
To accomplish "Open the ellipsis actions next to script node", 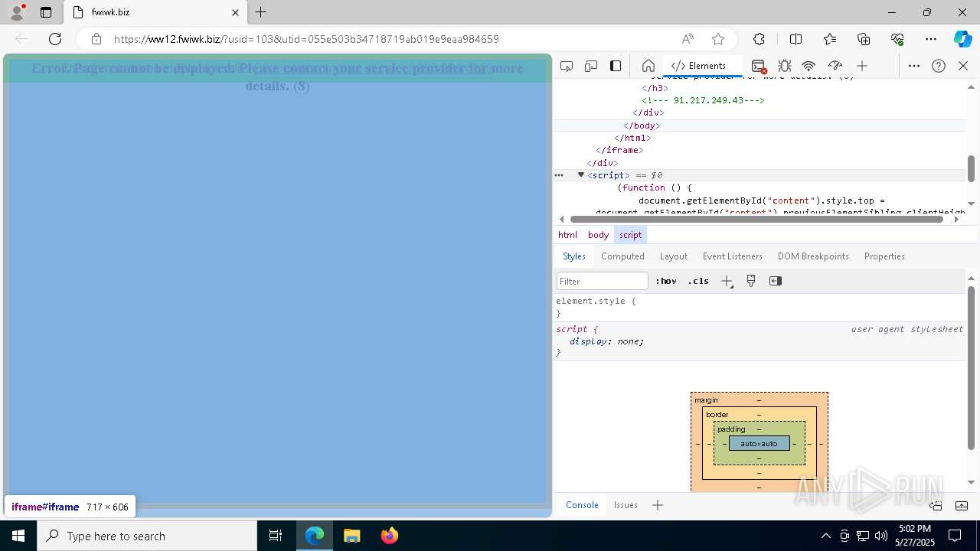I will pyautogui.click(x=559, y=175).
